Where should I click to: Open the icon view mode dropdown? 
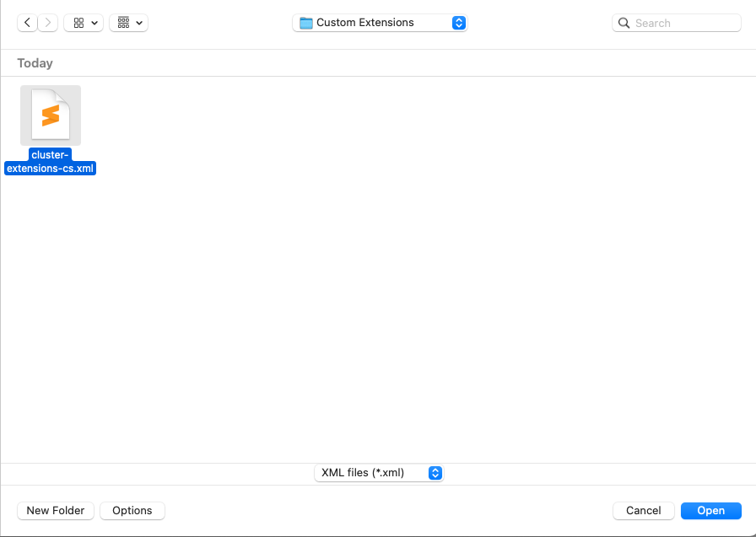(84, 23)
